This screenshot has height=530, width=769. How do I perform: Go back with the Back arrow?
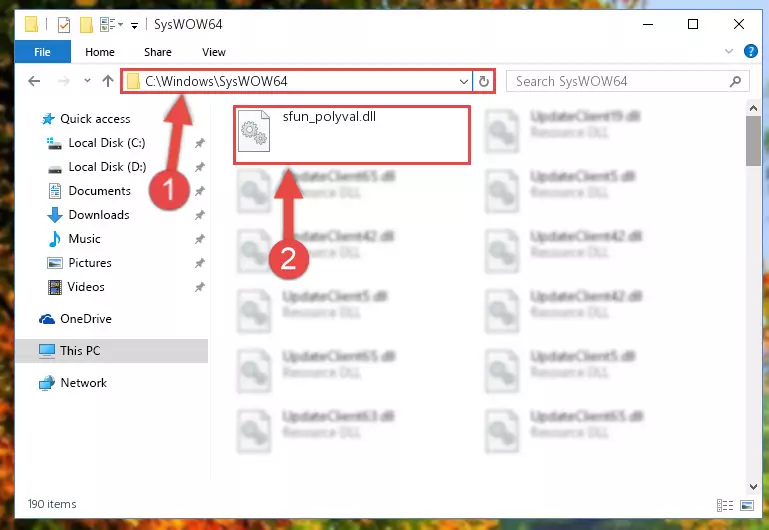point(34,81)
